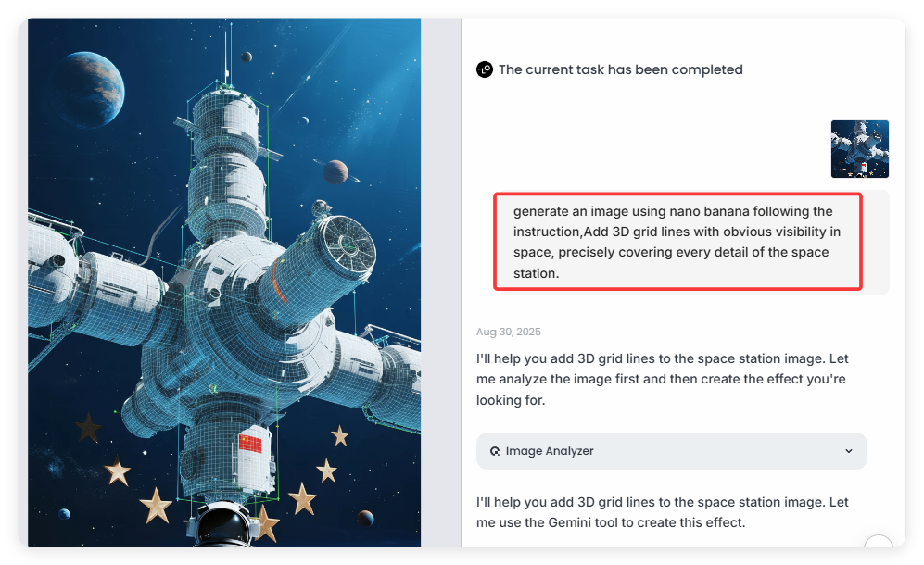Click the astronaut helmet at image bottom
This screenshot has width=924, height=565.
click(x=223, y=524)
